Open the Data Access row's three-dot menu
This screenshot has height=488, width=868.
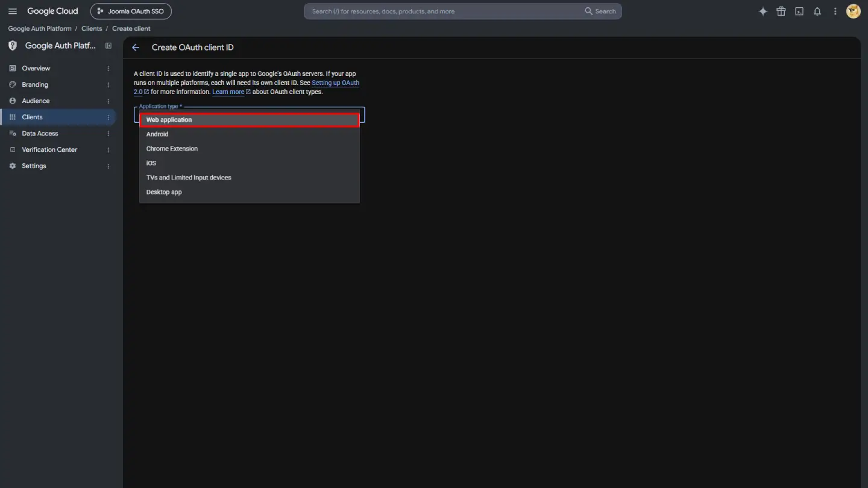click(108, 134)
